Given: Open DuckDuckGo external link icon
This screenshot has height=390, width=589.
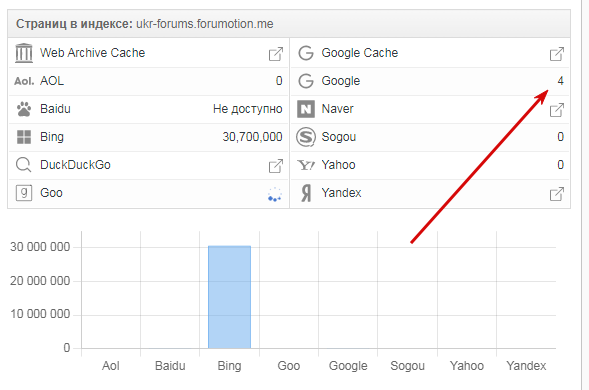Looking at the screenshot, I should click(276, 166).
